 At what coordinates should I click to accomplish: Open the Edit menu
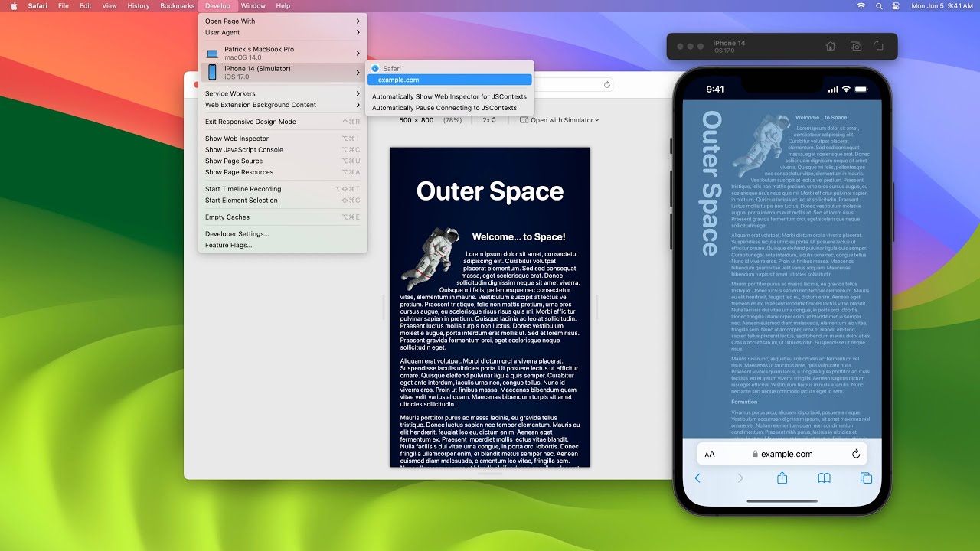[x=86, y=5]
